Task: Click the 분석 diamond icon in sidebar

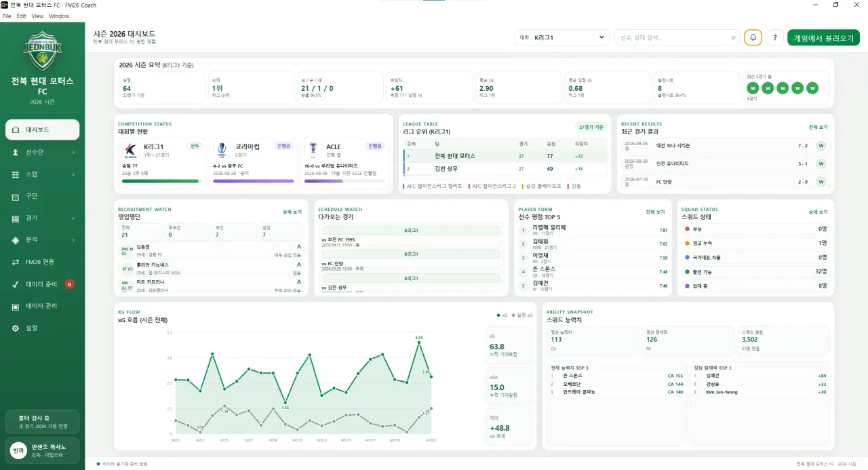Action: point(16,240)
